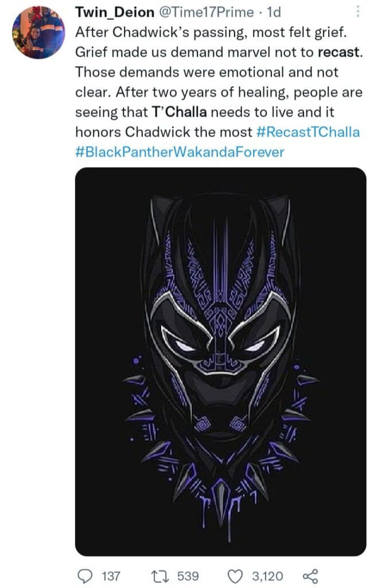
Task: Click the 137 replies count
Action: pos(110,575)
